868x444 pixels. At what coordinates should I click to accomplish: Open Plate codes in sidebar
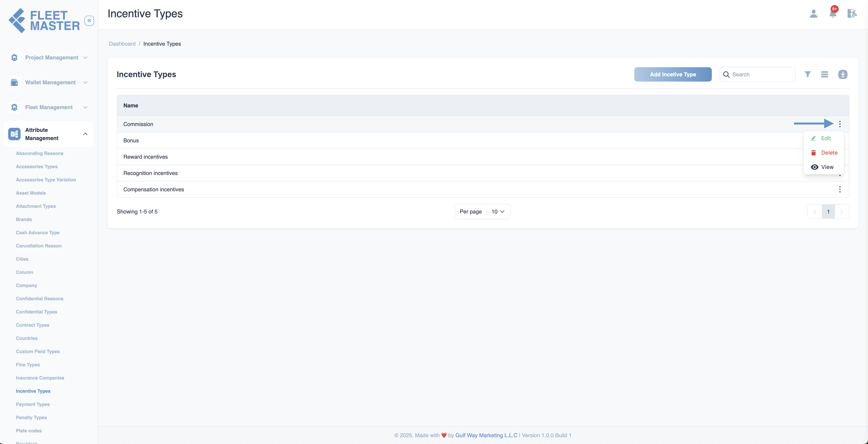click(x=29, y=431)
